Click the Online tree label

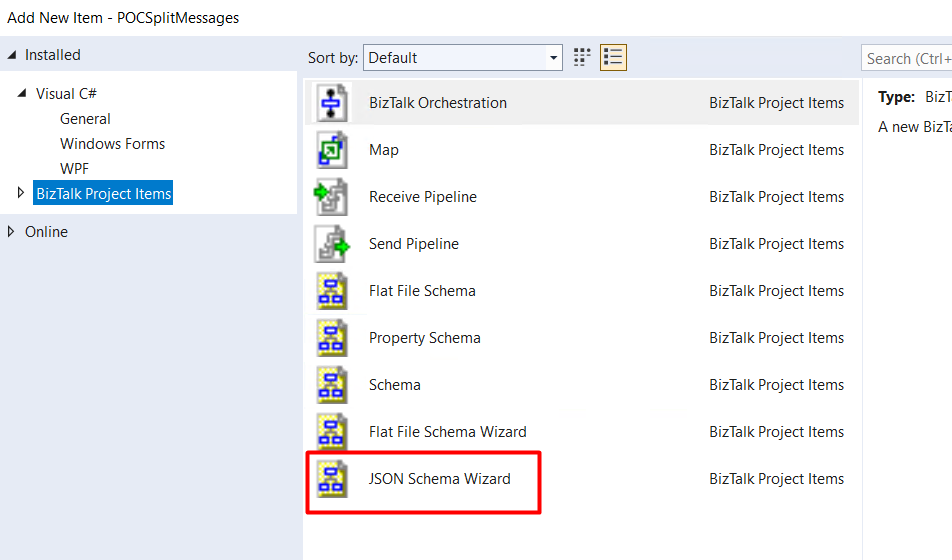(46, 231)
